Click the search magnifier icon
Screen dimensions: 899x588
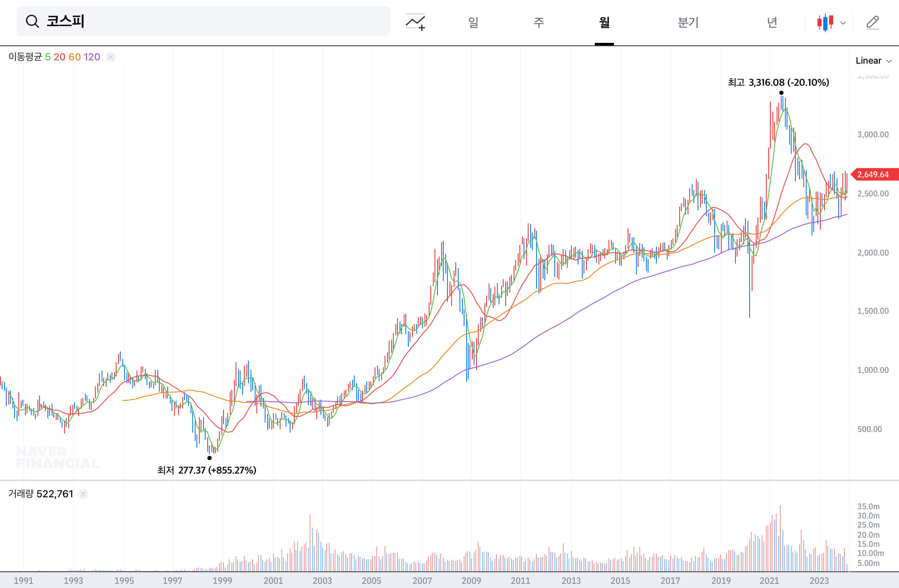[32, 21]
